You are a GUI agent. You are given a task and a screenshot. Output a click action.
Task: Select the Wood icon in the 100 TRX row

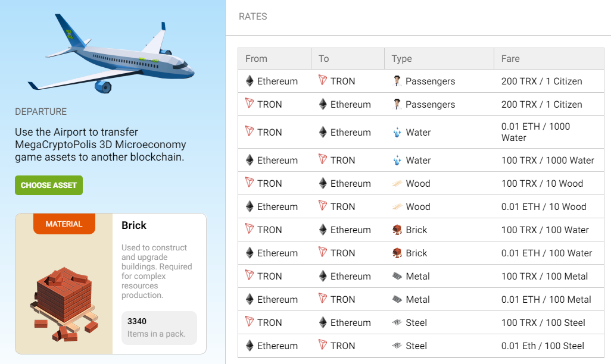(x=397, y=184)
